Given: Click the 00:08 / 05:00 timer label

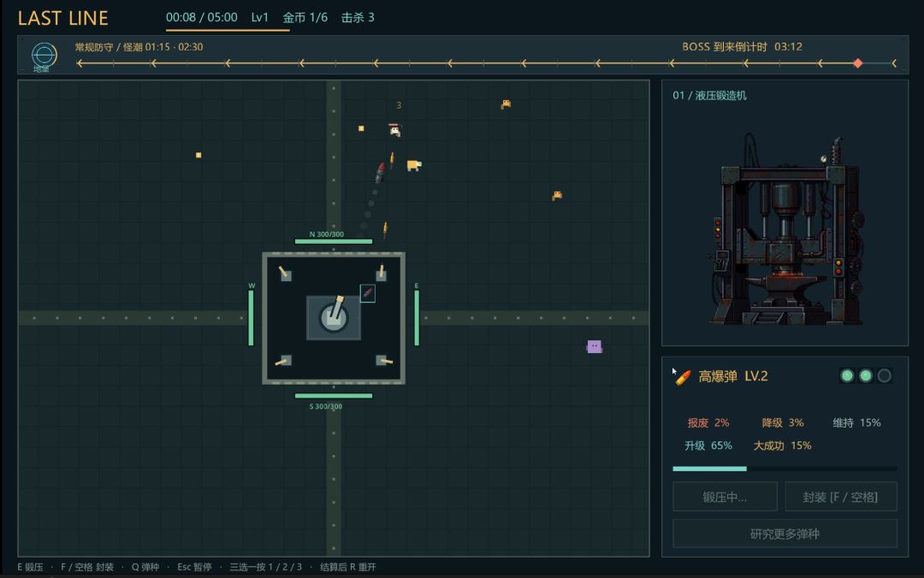Looking at the screenshot, I should pos(202,18).
